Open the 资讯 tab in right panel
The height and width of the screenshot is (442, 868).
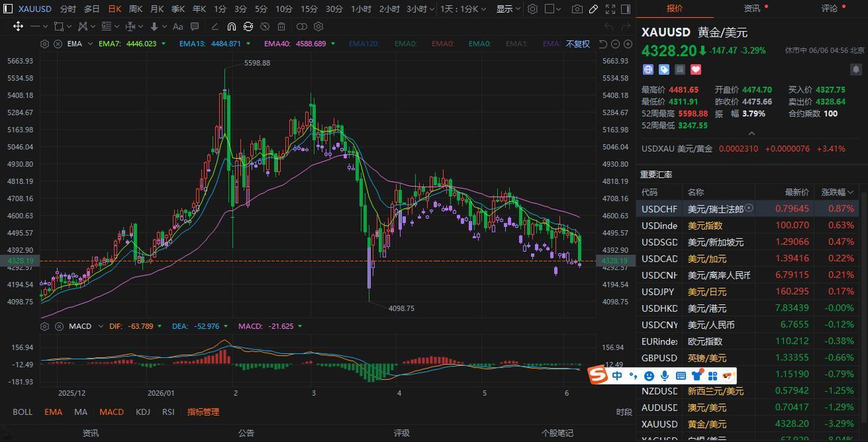pos(751,9)
